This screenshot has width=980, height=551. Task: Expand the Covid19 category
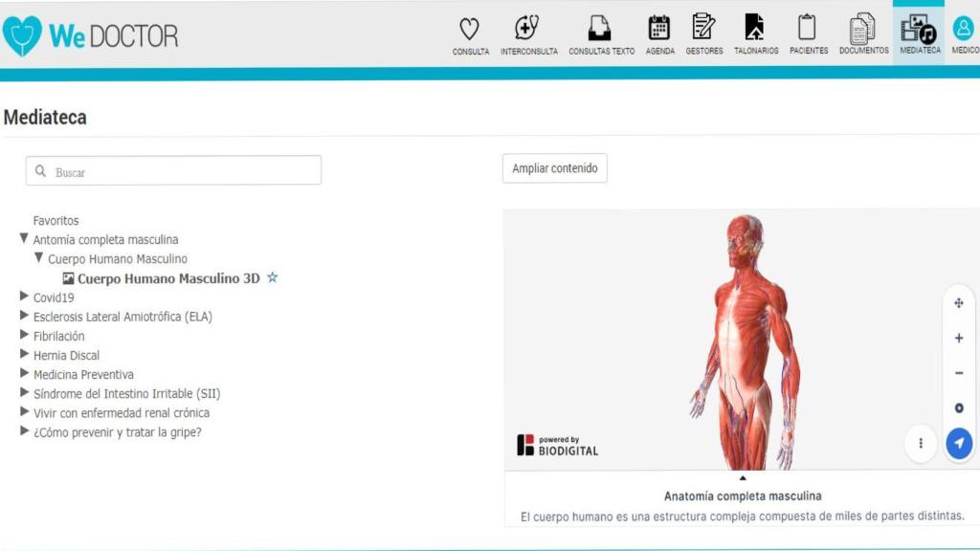(x=24, y=297)
